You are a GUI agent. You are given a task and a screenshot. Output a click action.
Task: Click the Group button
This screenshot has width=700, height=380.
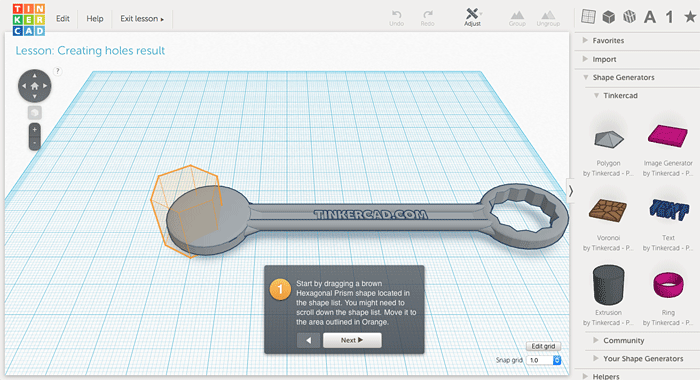point(517,18)
